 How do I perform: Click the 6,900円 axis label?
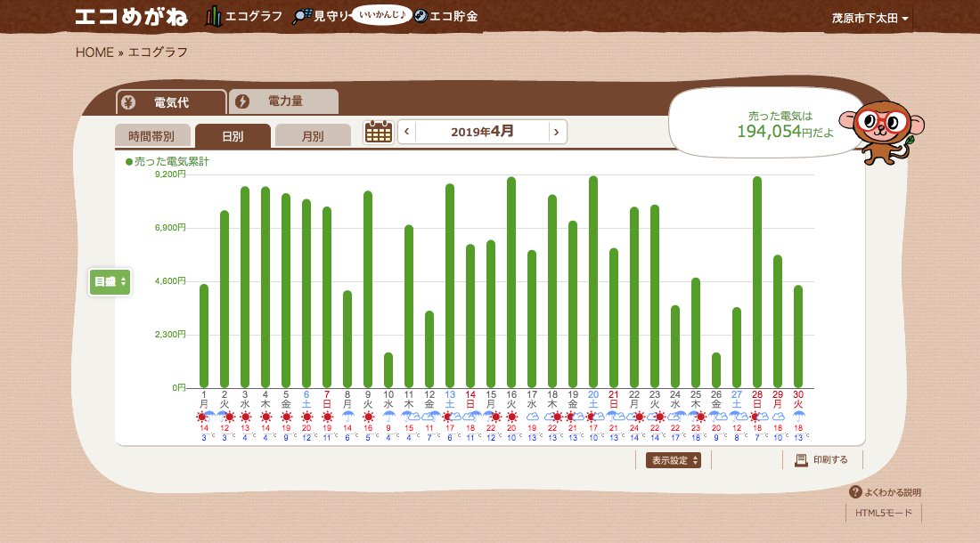click(170, 228)
